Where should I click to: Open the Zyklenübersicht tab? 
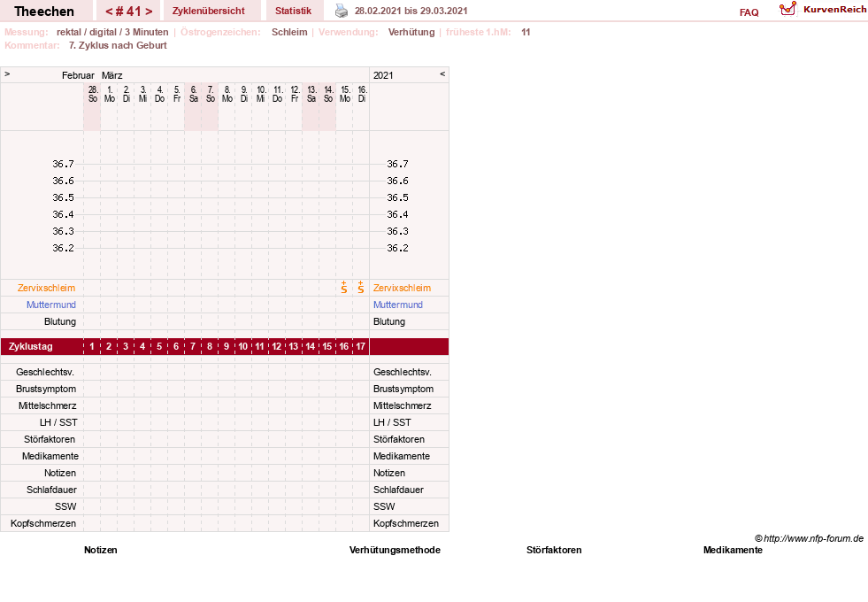tap(208, 11)
